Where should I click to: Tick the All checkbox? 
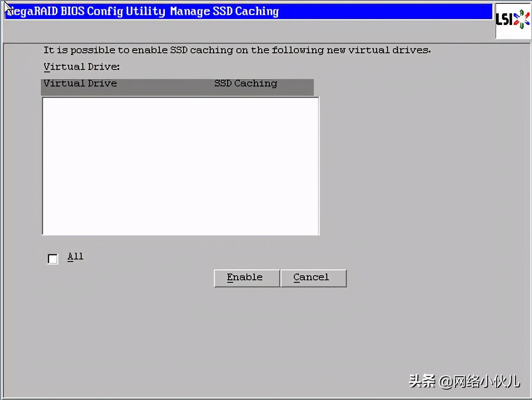53,259
